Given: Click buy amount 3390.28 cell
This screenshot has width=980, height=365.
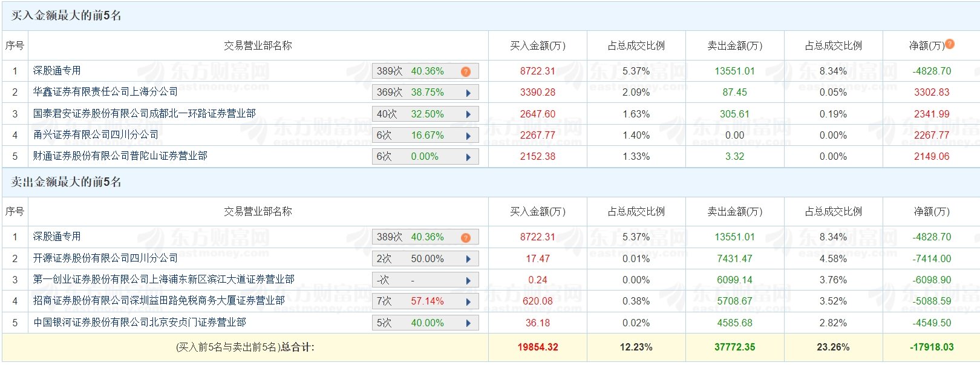Looking at the screenshot, I should click(x=538, y=93).
